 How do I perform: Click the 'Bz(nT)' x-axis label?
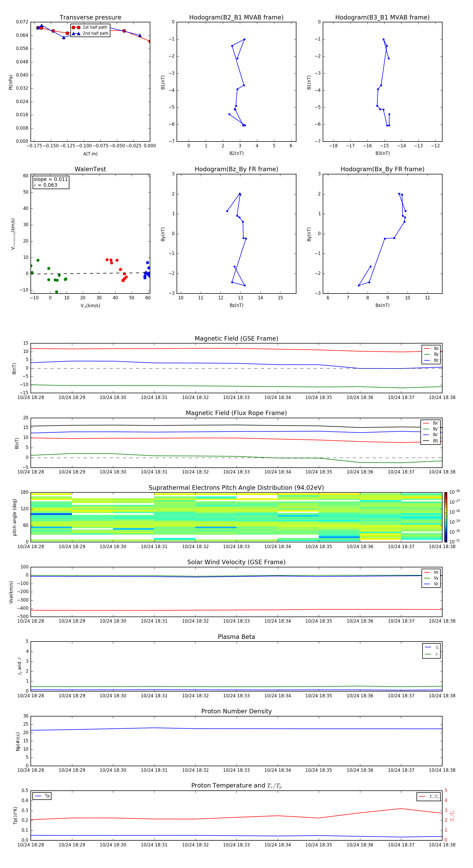click(x=236, y=305)
